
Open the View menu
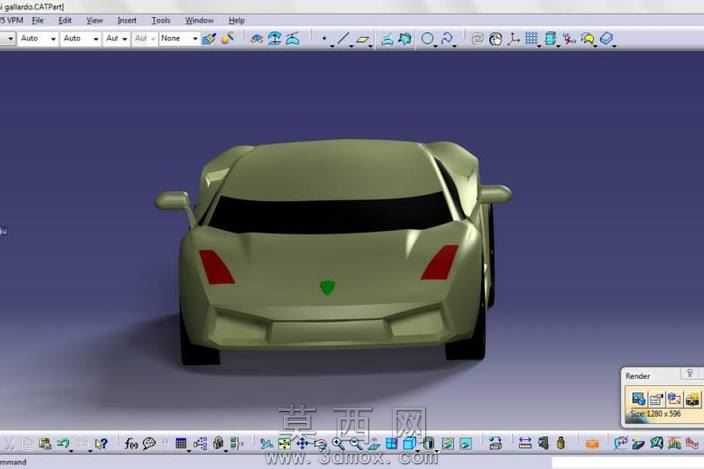(x=94, y=20)
